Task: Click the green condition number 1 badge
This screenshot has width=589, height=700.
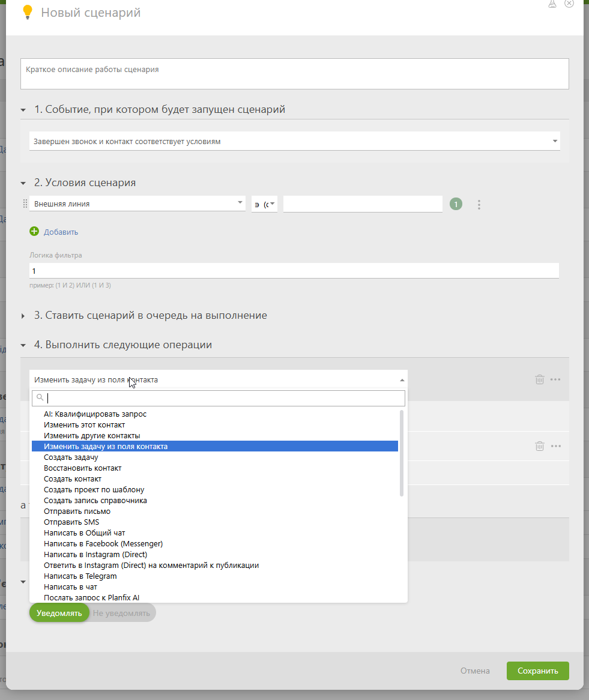Action: point(456,204)
